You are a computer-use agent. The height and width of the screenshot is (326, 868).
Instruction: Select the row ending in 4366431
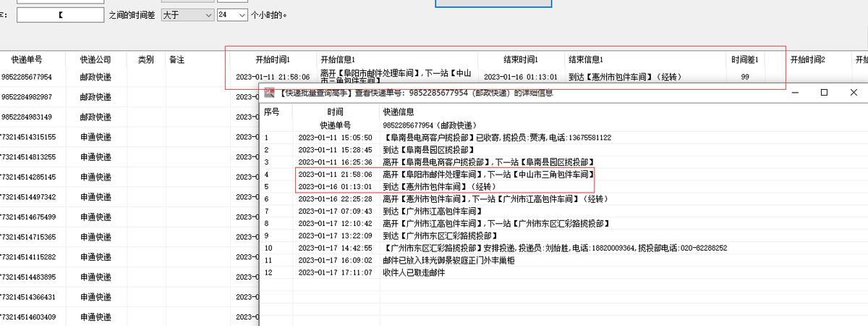pos(27,297)
